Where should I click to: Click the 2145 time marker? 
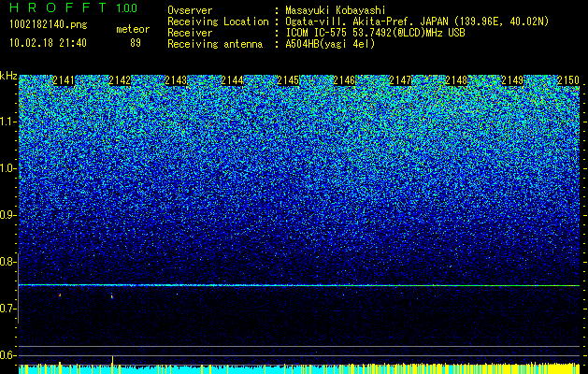pyautogui.click(x=288, y=80)
